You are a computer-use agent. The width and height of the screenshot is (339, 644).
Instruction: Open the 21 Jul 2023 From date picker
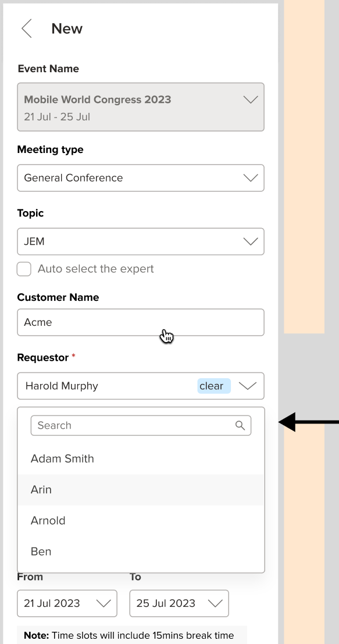(67, 603)
